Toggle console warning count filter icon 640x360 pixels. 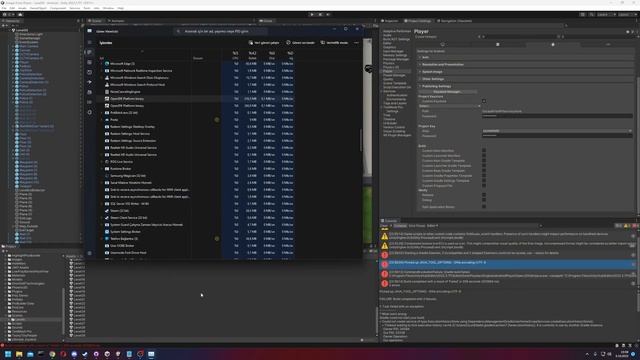click(627, 226)
